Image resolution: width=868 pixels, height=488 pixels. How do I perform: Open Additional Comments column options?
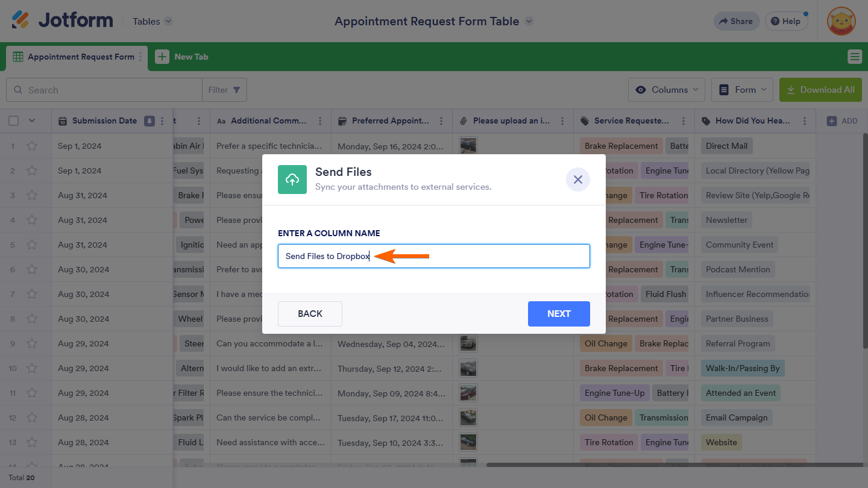tap(320, 120)
